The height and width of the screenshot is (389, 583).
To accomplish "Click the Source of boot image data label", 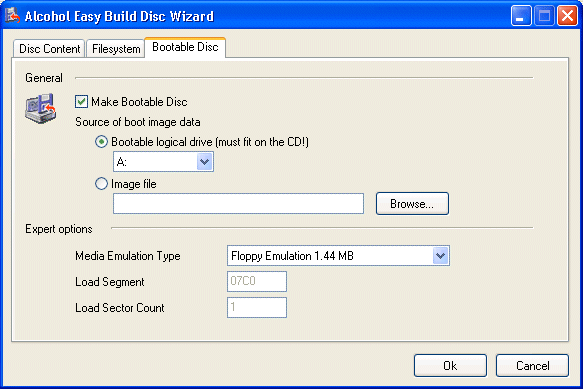I will 138,122.
